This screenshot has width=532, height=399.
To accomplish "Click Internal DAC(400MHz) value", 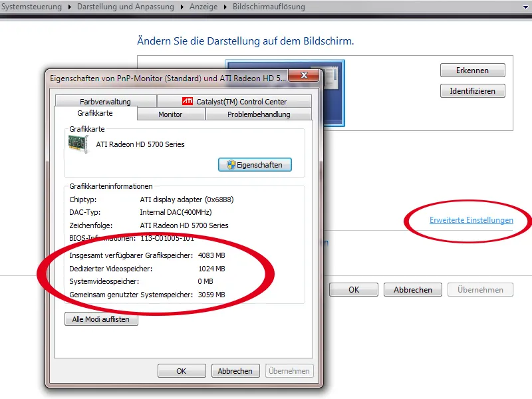I will pos(176,212).
